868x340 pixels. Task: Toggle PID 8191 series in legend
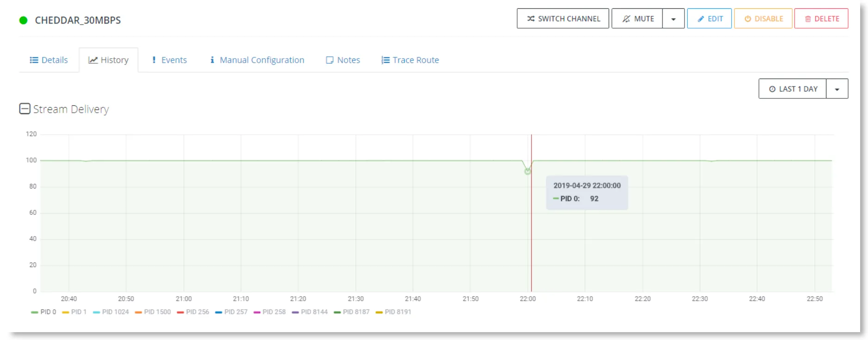point(394,312)
